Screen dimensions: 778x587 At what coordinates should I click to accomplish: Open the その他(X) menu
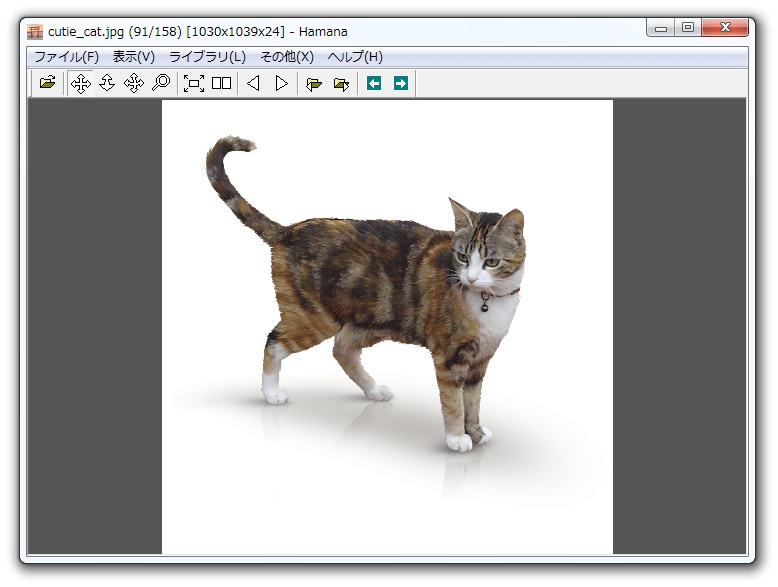pos(287,57)
